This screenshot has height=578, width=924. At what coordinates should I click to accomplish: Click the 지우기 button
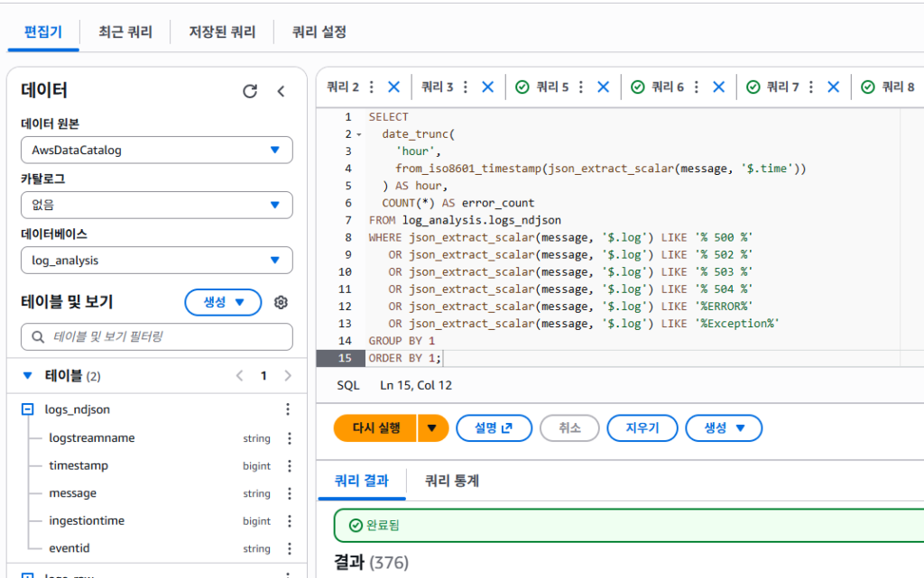pos(642,427)
